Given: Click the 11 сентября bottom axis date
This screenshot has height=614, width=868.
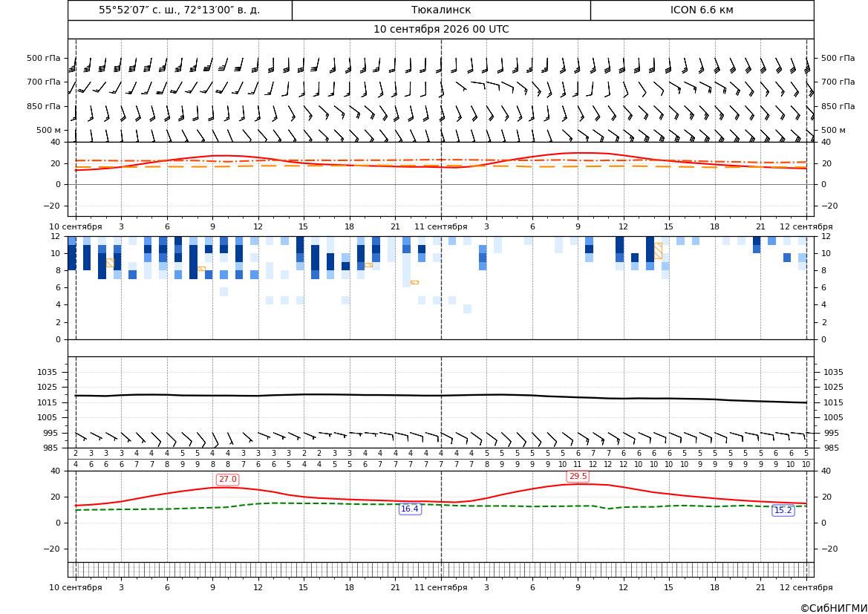Looking at the screenshot, I should pos(441,587).
